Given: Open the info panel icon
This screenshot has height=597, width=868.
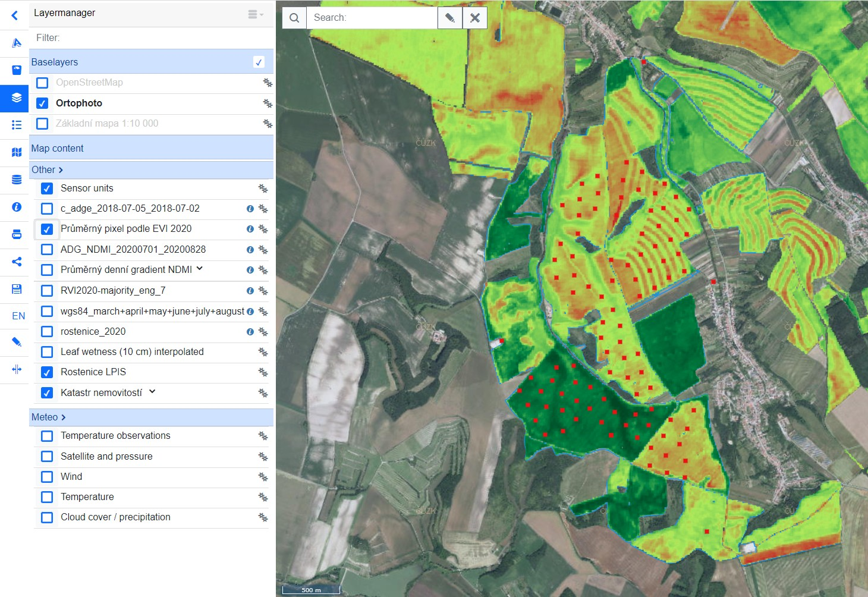Looking at the screenshot, I should click(17, 207).
